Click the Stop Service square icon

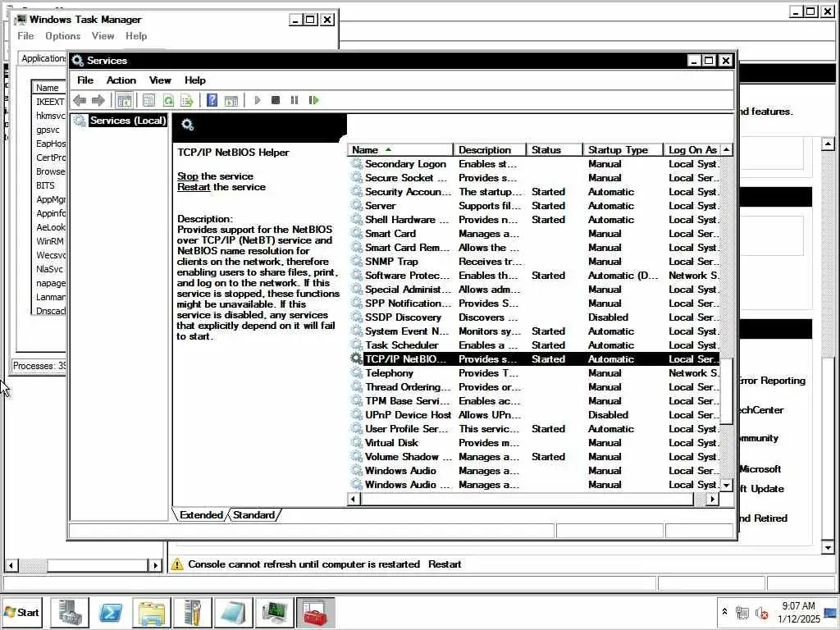point(276,100)
